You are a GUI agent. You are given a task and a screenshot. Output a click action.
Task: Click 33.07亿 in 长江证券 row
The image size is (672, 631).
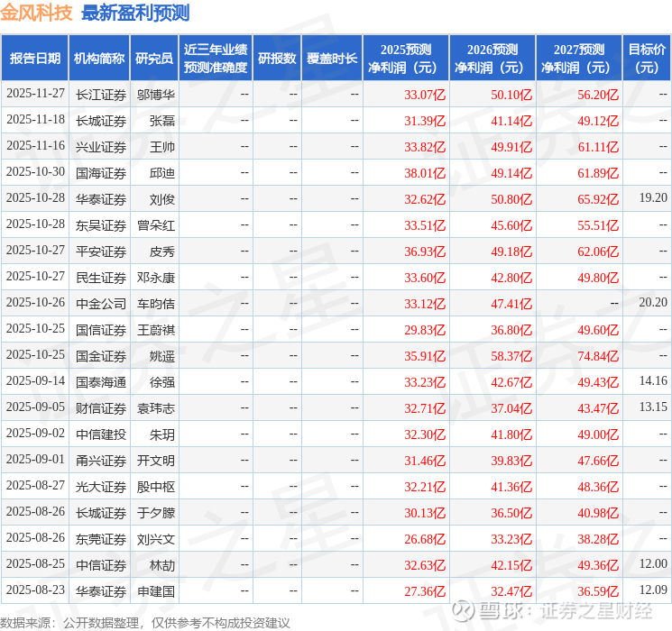point(425,95)
